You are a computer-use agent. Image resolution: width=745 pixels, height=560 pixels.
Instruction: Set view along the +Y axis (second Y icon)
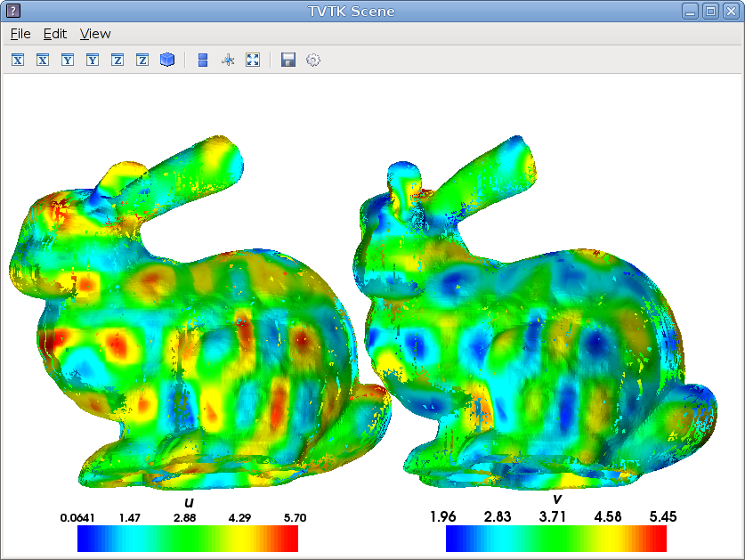92,60
